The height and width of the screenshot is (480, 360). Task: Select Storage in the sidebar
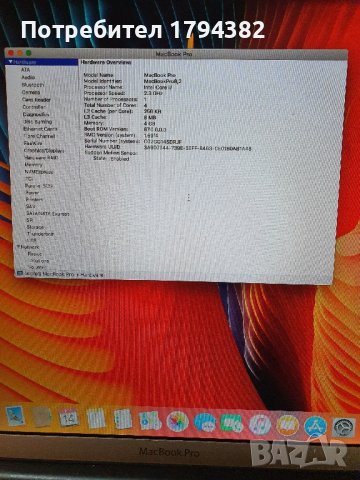tap(35, 227)
